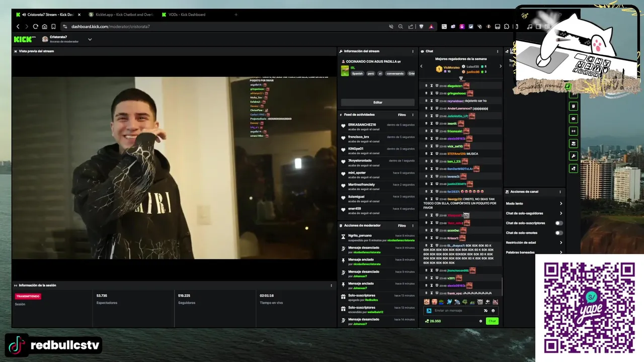Screen dimensions: 644x362
Task: Open Información de la sesión three-dot menu
Action: [331, 286]
